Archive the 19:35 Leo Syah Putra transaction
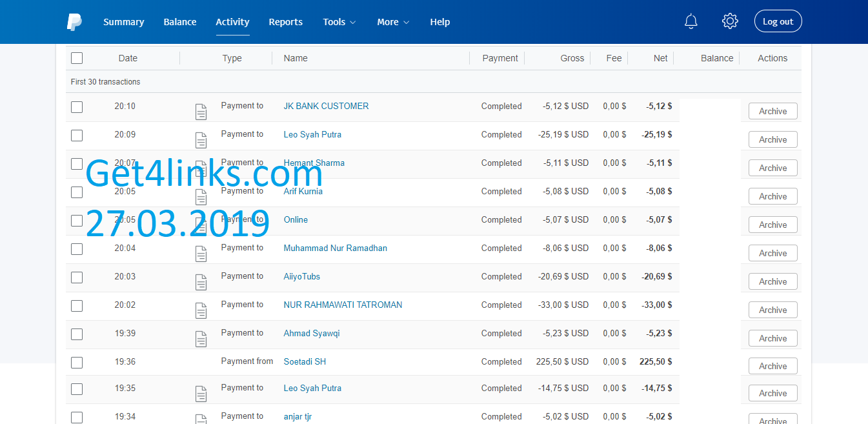 (773, 394)
